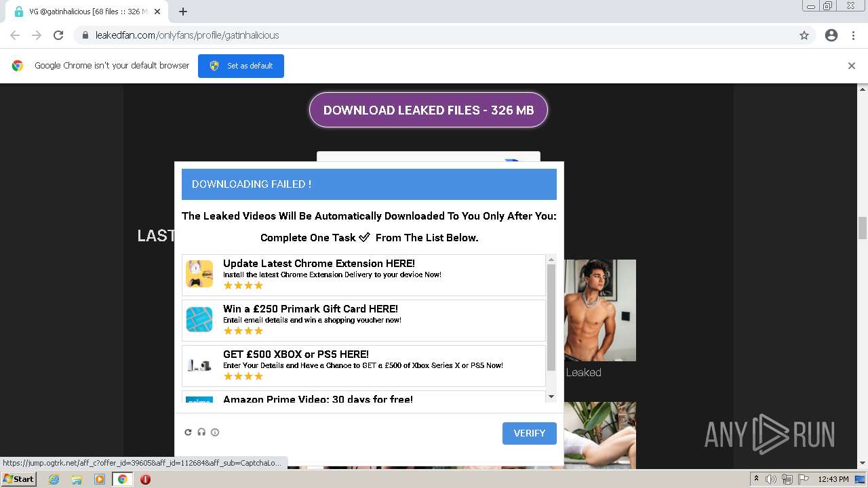Click the lower right photo thumbnail

pos(599,435)
